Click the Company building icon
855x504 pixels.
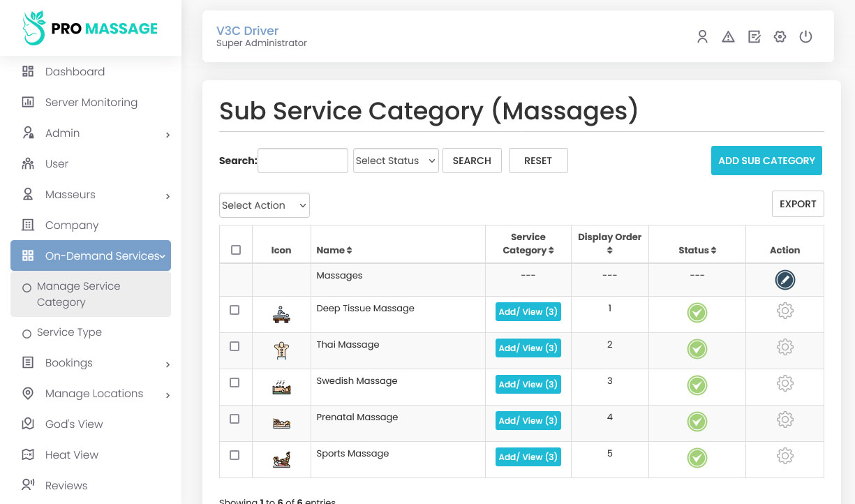pyautogui.click(x=28, y=225)
